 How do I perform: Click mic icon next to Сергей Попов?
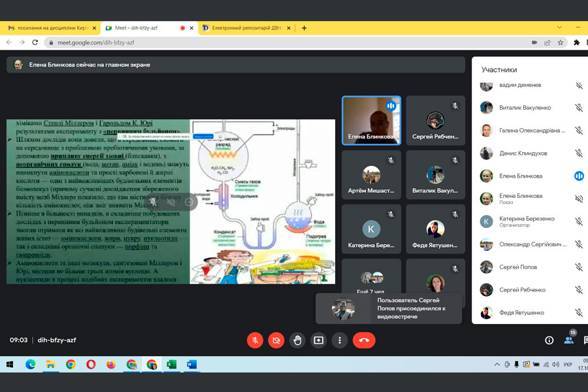click(579, 267)
